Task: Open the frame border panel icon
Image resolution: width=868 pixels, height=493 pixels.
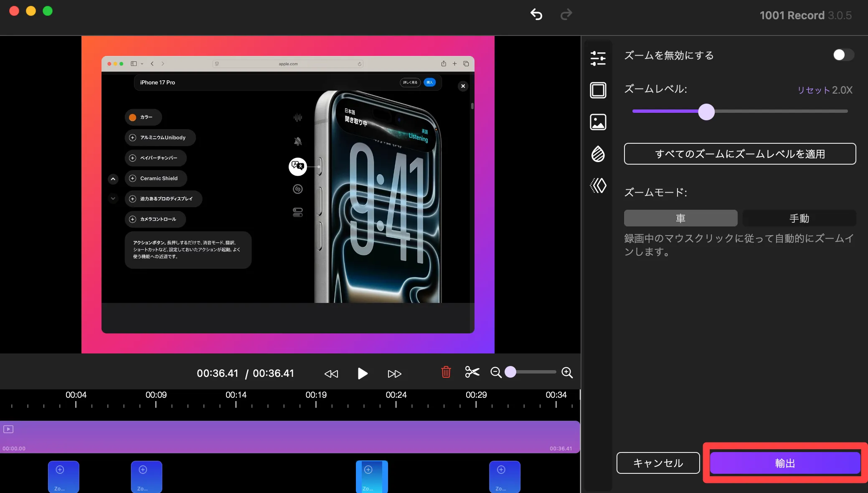Action: pyautogui.click(x=598, y=90)
